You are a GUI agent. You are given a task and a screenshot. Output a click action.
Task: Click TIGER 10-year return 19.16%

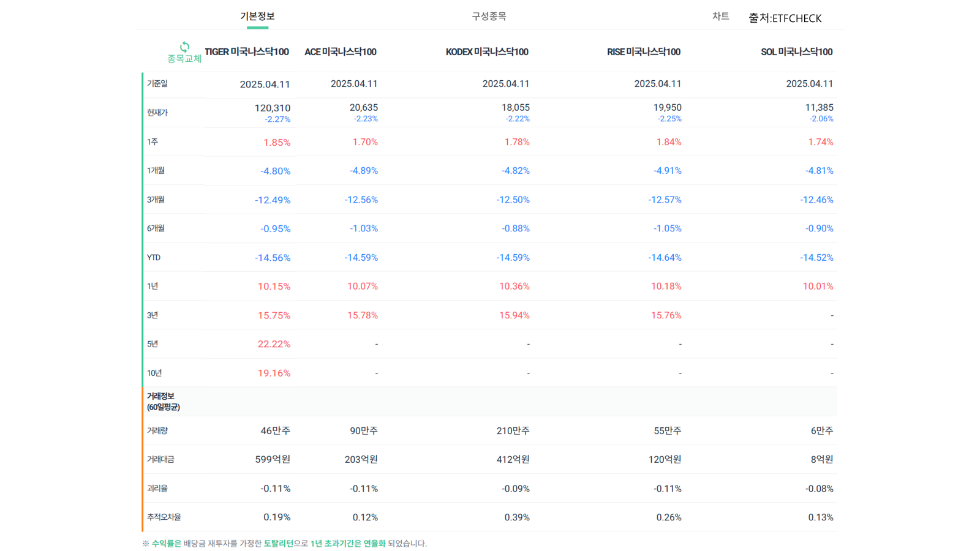tap(274, 373)
